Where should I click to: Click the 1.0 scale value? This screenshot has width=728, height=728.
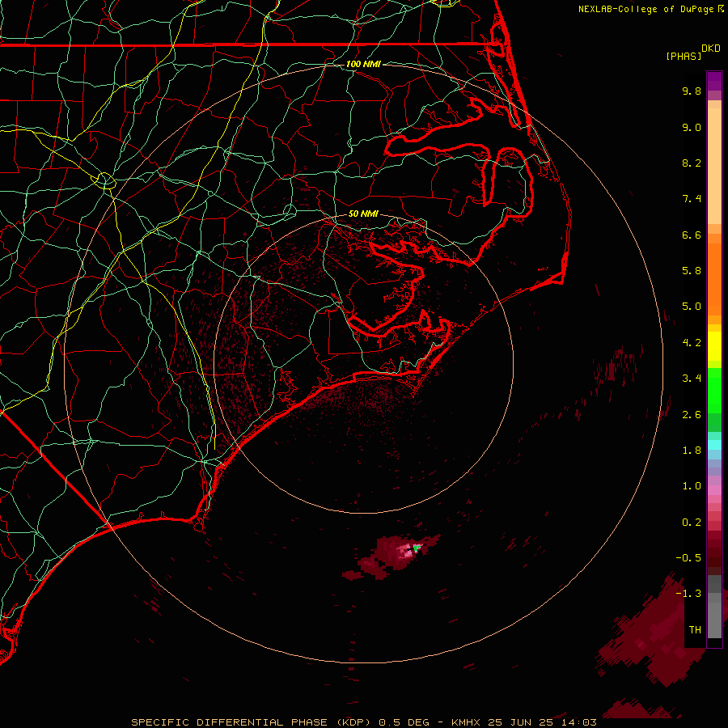(x=692, y=486)
